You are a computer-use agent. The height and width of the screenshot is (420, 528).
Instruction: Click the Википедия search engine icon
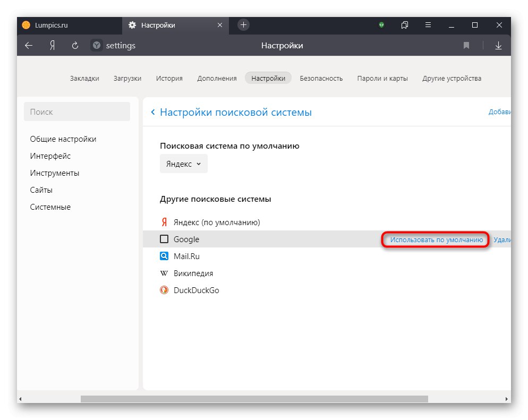point(164,273)
